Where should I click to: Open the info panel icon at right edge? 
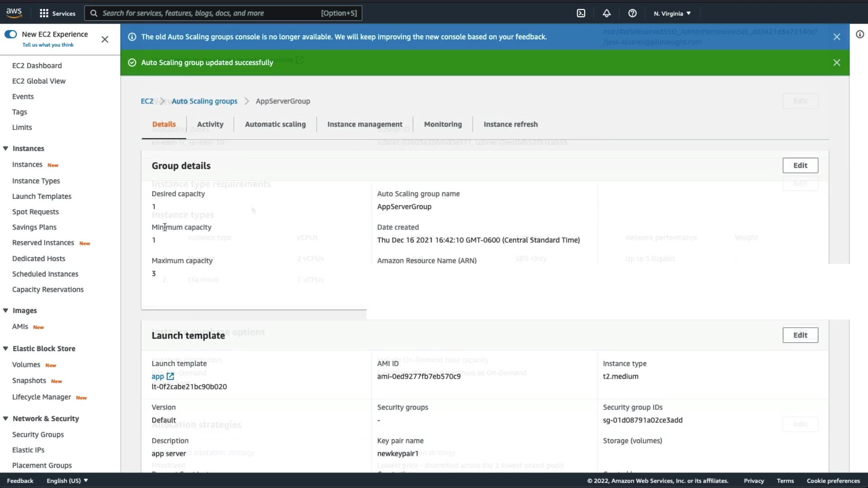tap(860, 34)
